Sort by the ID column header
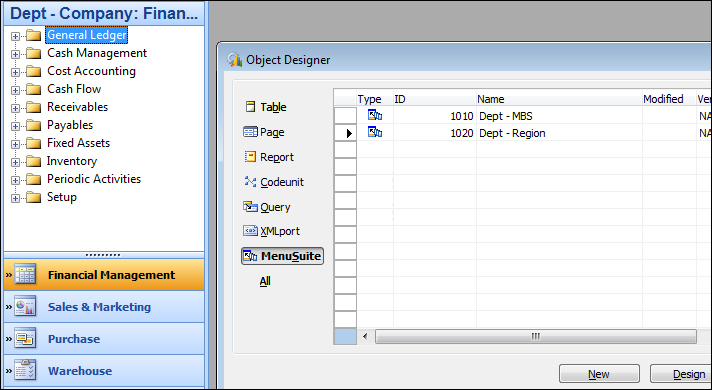 (x=435, y=99)
